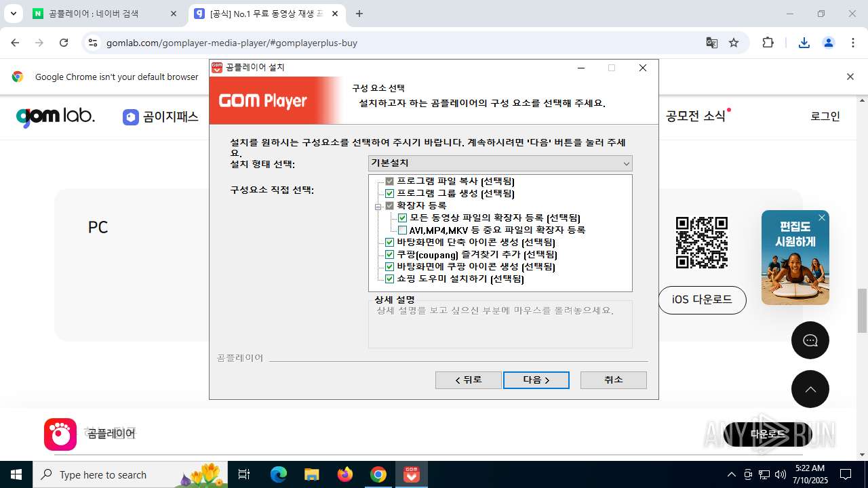The width and height of the screenshot is (868, 488).
Task: Click the 곰아이지패스 blue icon
Action: pos(130,117)
